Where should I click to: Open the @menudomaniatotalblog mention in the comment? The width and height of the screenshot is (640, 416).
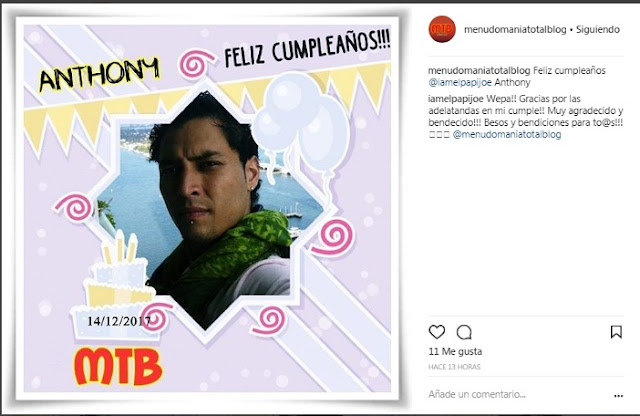click(507, 134)
